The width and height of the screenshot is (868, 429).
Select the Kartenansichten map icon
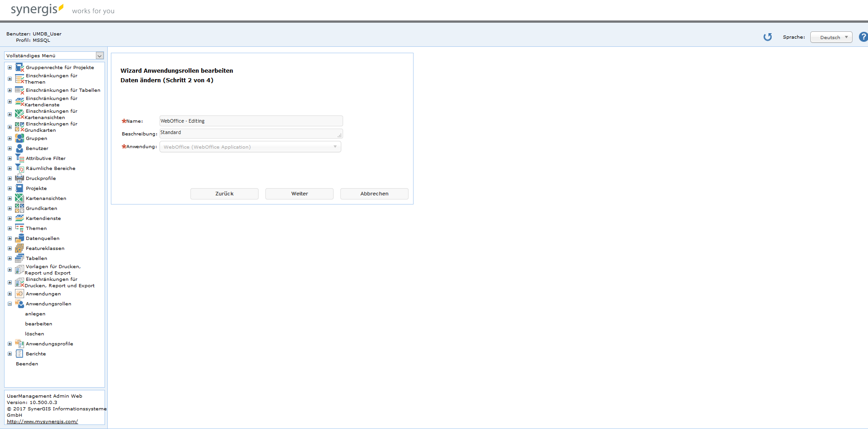(20, 198)
